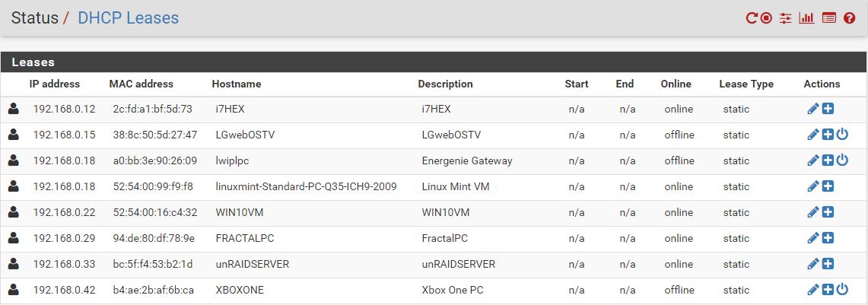Image resolution: width=868 pixels, height=305 pixels.
Task: Sort the table by Hostname header
Action: pos(236,84)
